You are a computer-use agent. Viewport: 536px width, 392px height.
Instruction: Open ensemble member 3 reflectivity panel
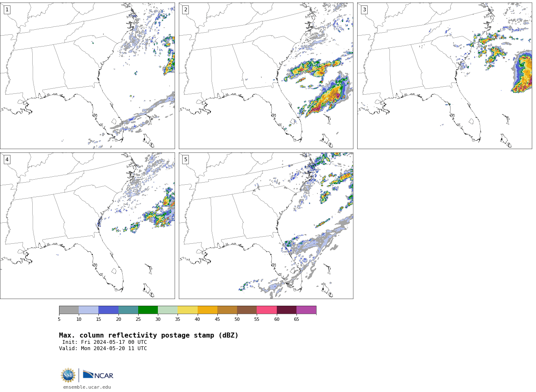tap(445, 76)
